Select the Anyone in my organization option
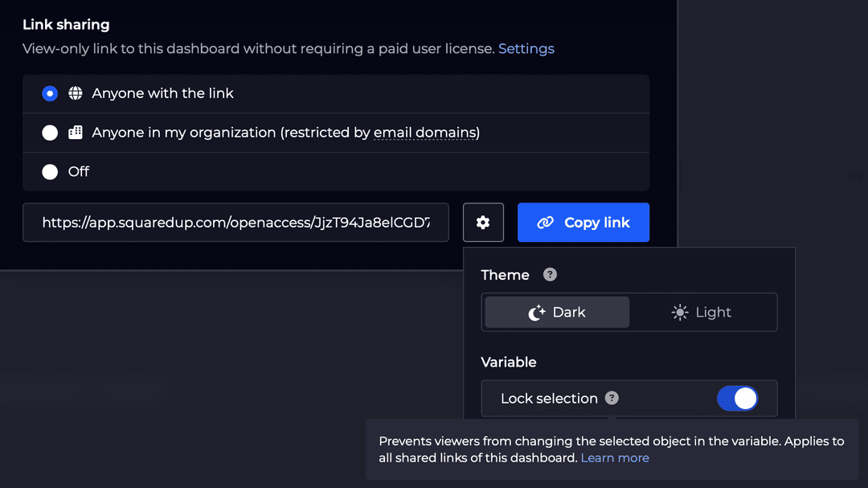This screenshot has width=868, height=488. pyautogui.click(x=50, y=133)
